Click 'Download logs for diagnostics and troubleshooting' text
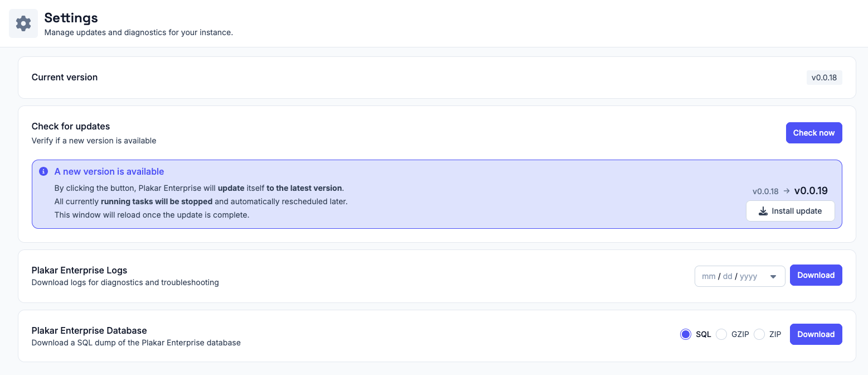 (125, 282)
